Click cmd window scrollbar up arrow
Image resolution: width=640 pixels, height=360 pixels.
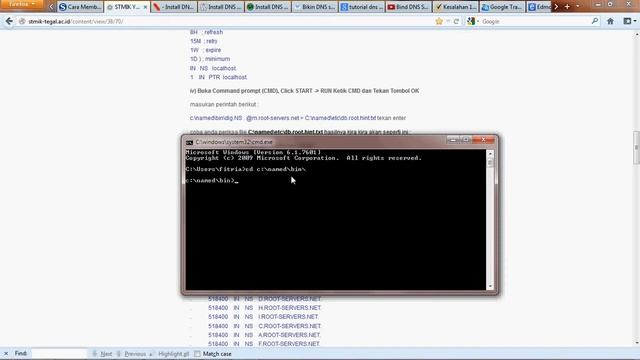(490, 154)
